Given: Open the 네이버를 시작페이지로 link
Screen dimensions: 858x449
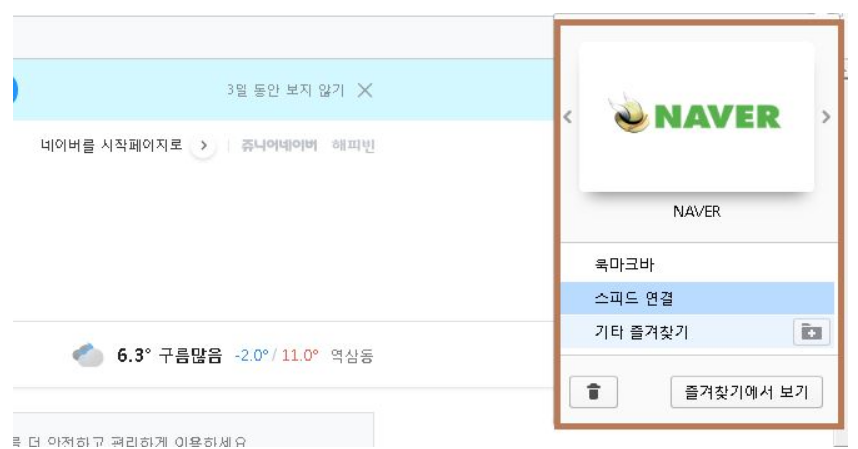Looking at the screenshot, I should coord(111,145).
